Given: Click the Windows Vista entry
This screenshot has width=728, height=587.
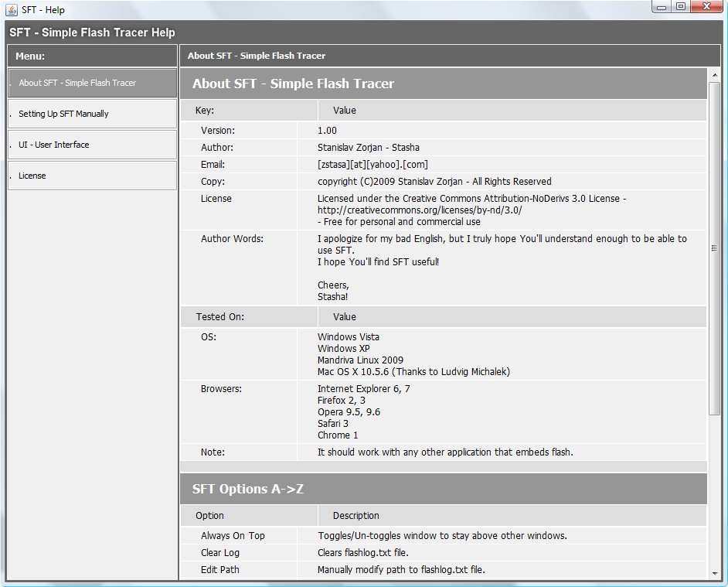Looking at the screenshot, I should [349, 337].
